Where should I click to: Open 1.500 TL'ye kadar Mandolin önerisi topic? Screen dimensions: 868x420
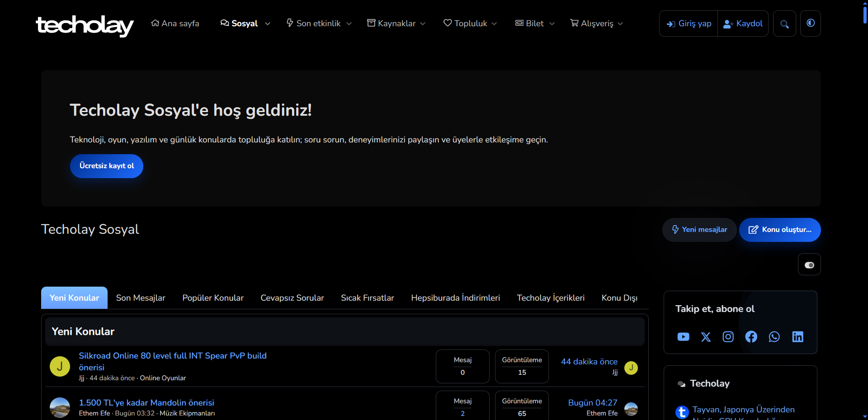(146, 402)
